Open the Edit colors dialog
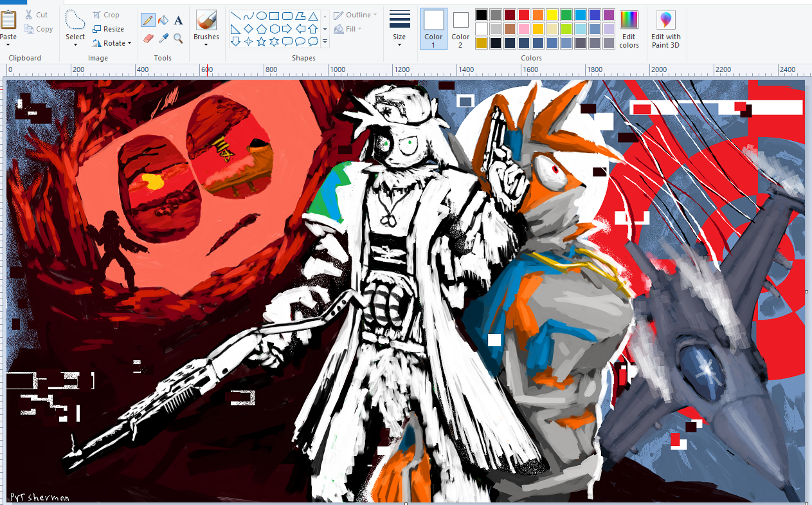Viewport: 812px width, 505px height. click(x=629, y=29)
